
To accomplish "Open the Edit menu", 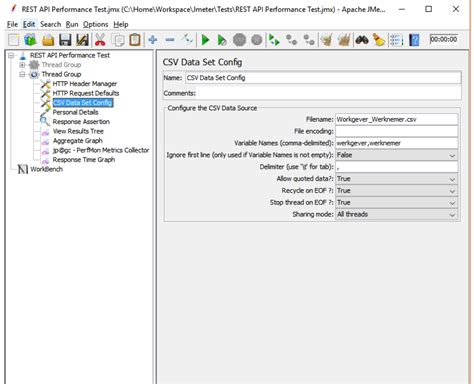I will click(x=29, y=24).
